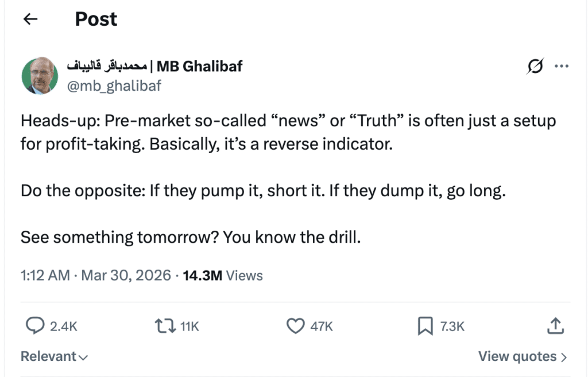This screenshot has height=377, width=588.
Task: Click the Post page heading
Action: coord(96,20)
